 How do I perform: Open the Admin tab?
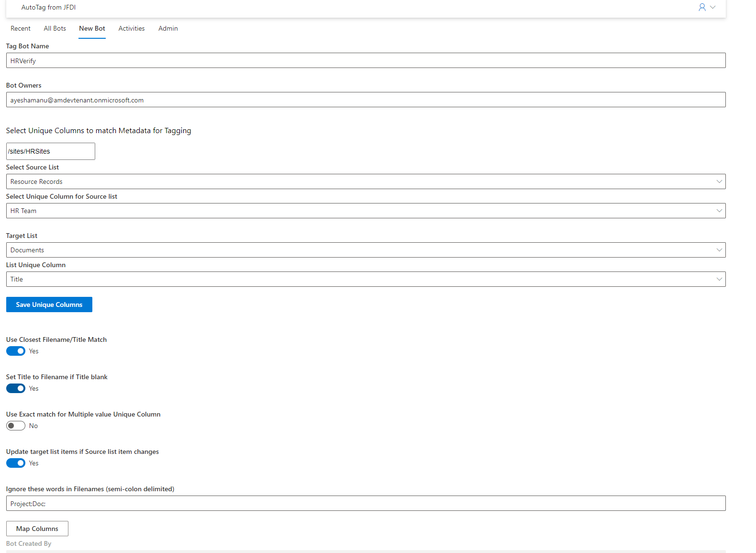(168, 28)
